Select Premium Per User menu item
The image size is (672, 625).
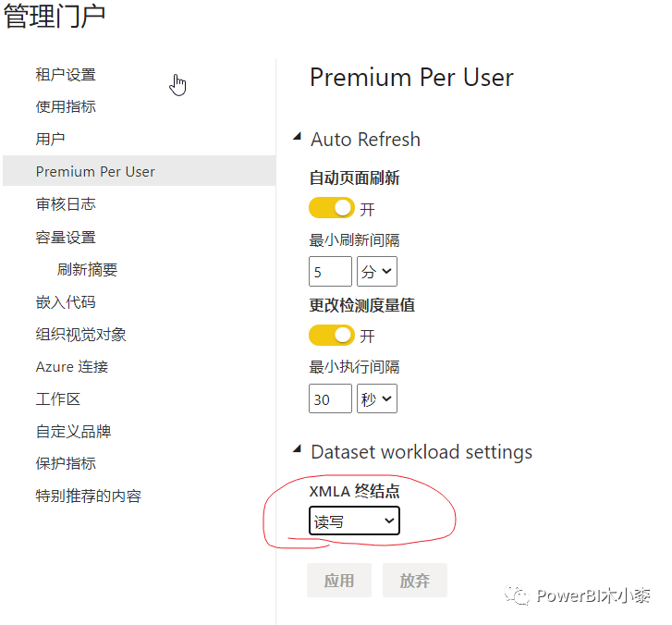(139, 171)
